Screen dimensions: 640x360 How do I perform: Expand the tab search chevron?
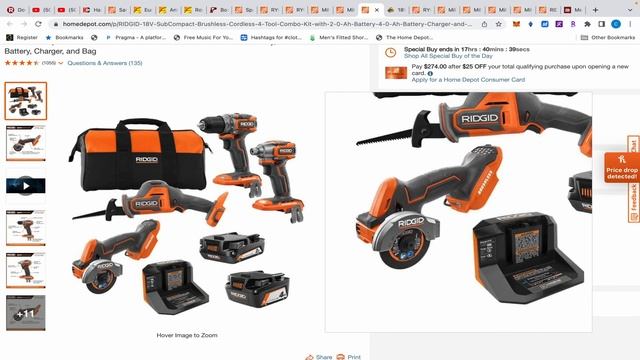[x=630, y=9]
